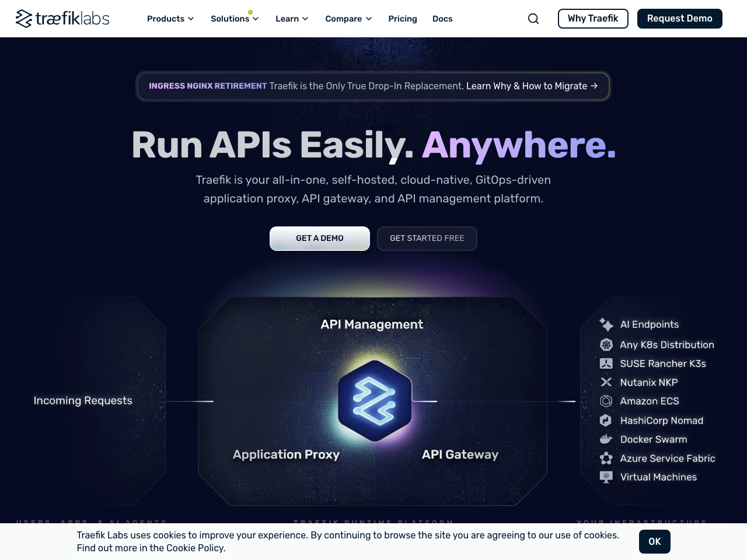
Task: Click the Request Demo button
Action: coord(679,18)
